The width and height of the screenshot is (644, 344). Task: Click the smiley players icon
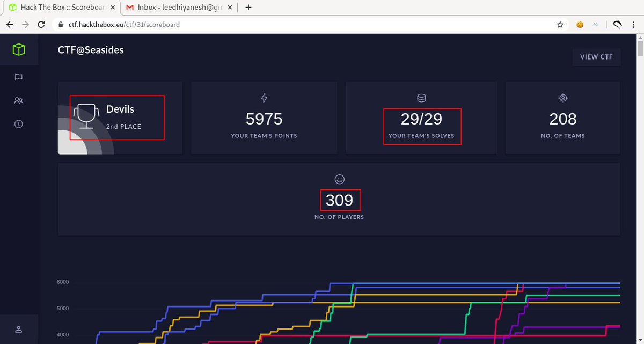click(339, 179)
